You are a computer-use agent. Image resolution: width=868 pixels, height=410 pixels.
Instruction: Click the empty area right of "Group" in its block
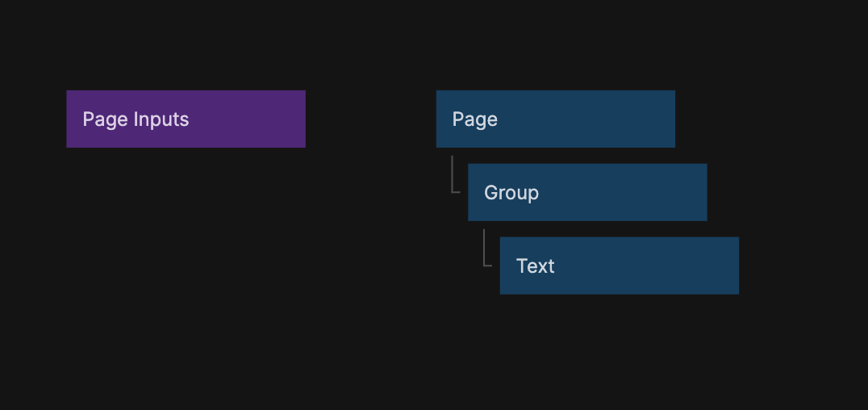(629, 192)
